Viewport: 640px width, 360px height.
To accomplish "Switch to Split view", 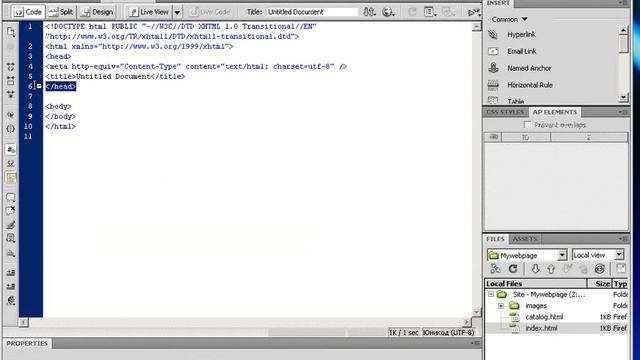I will [60, 12].
